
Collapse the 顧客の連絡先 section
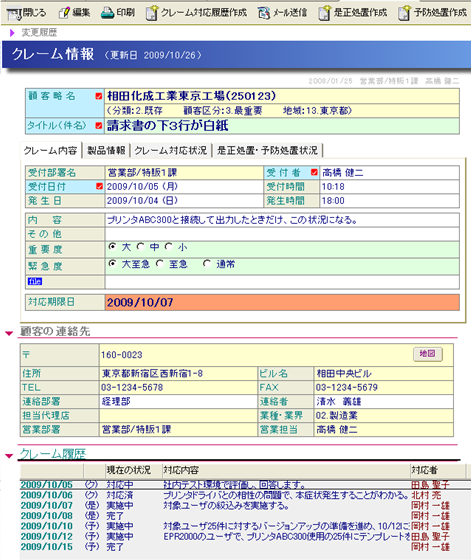[9, 333]
